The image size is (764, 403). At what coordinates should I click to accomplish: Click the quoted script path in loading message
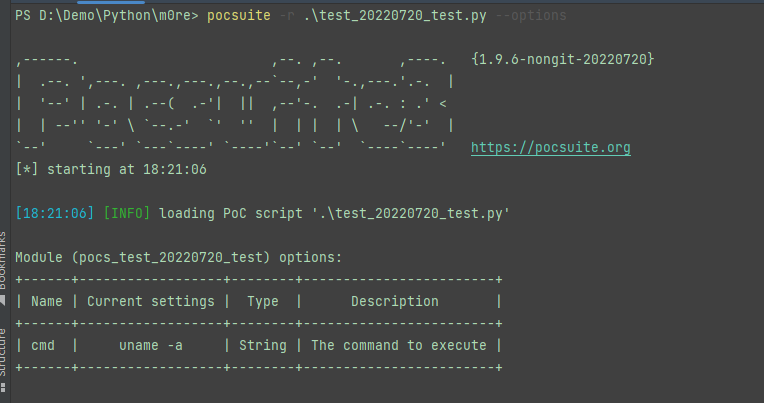click(x=411, y=213)
